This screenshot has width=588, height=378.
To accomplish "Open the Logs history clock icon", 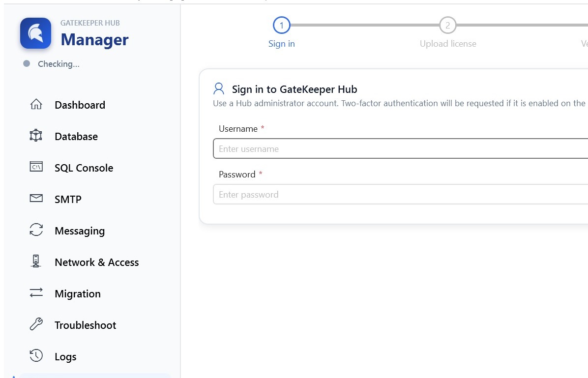I will tap(36, 355).
